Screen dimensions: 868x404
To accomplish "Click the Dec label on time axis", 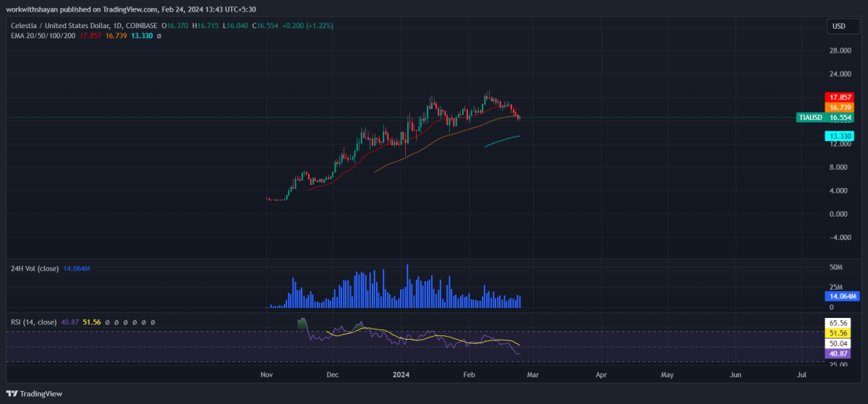I will point(333,375).
